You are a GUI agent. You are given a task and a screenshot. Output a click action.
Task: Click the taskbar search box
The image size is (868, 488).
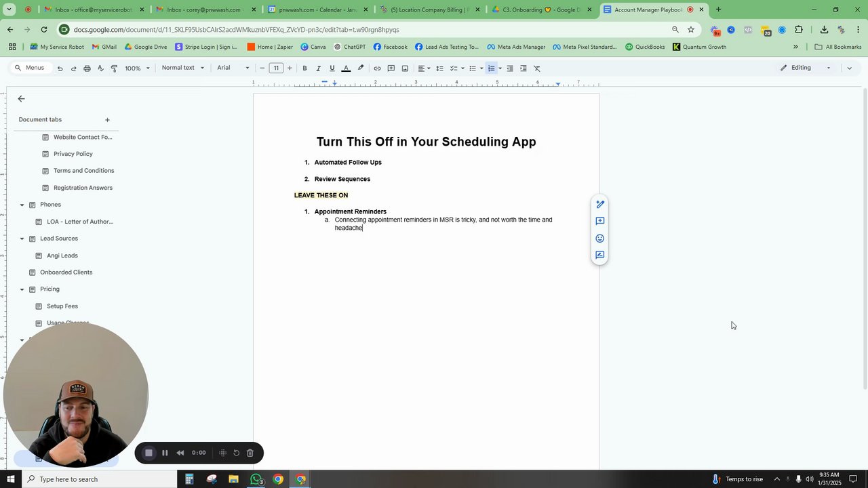(98, 479)
